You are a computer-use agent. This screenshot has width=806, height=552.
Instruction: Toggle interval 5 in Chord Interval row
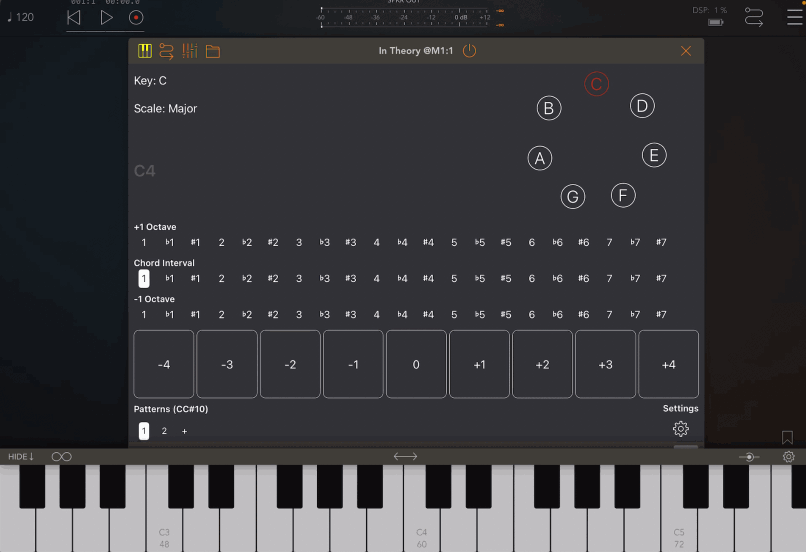click(454, 279)
